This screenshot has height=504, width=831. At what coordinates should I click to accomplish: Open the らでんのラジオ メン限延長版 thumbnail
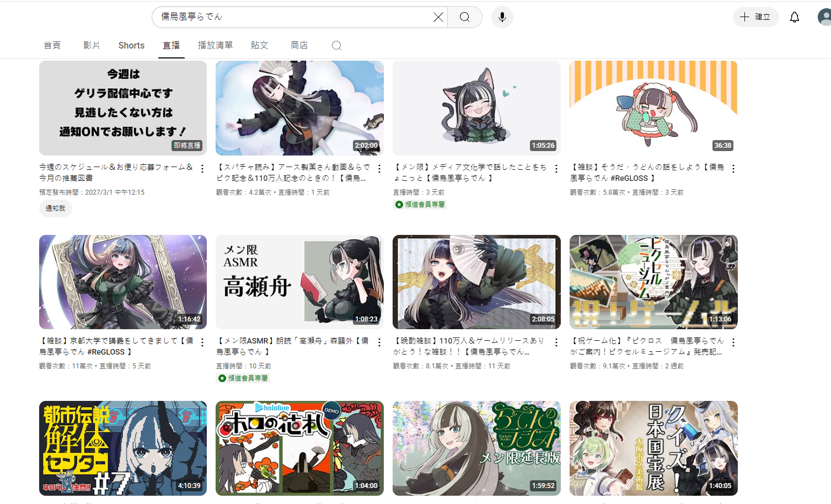476,448
